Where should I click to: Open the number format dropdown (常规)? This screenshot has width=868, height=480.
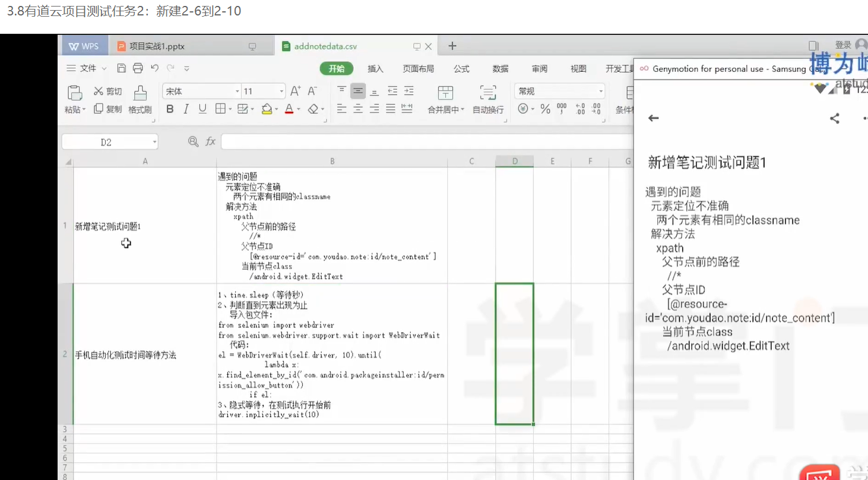coord(601,91)
